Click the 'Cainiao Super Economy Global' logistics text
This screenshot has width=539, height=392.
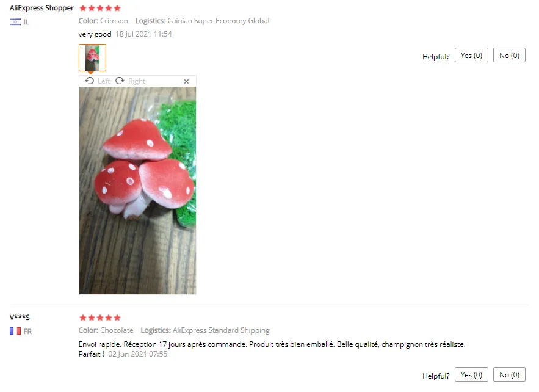click(x=219, y=21)
